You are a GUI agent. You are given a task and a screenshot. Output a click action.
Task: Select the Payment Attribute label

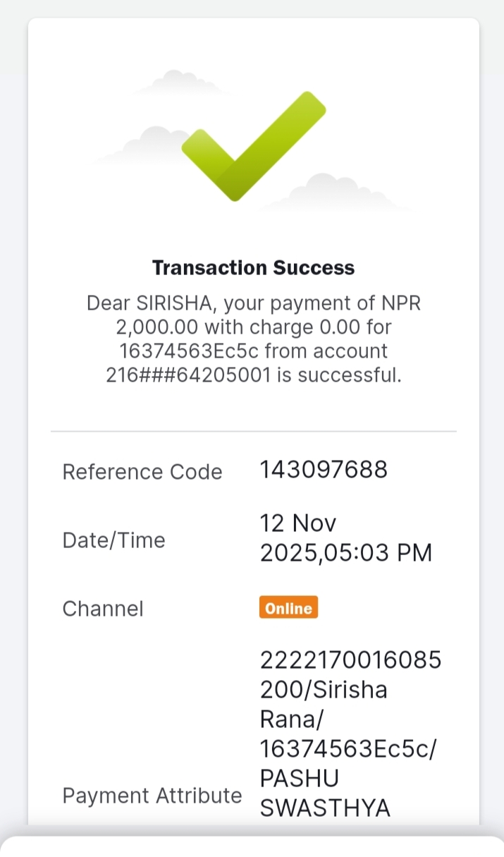click(152, 796)
